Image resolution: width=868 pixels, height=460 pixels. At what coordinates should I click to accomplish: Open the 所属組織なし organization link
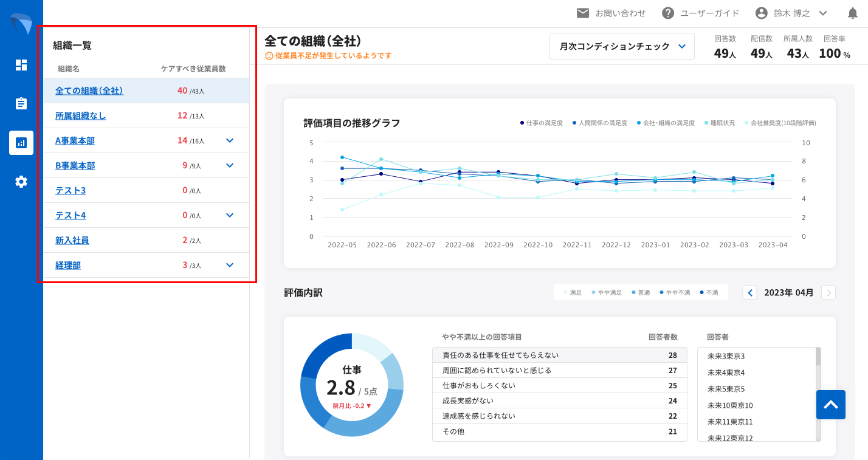tap(81, 115)
